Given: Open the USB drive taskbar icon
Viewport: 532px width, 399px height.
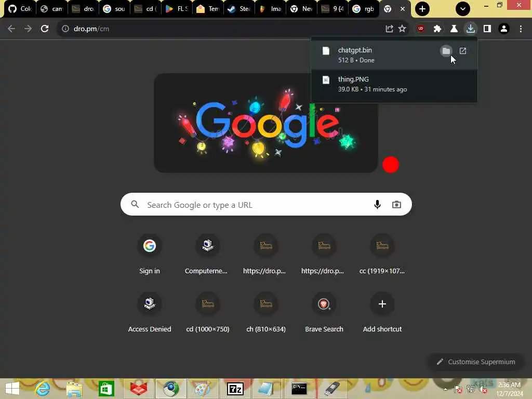Looking at the screenshot, I should click(x=332, y=389).
